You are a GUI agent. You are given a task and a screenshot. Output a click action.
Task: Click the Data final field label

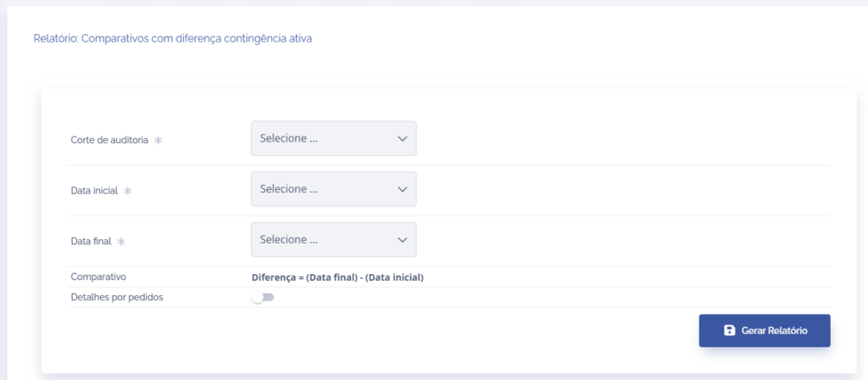click(91, 242)
